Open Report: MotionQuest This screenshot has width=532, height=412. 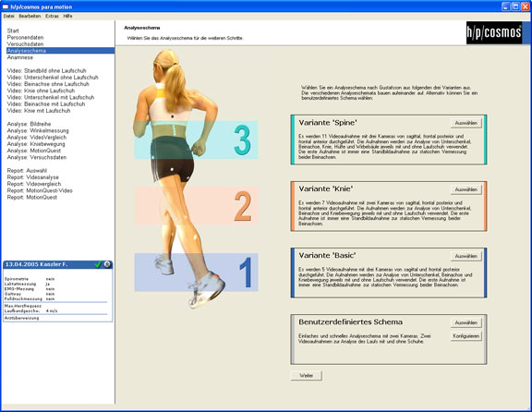click(32, 197)
